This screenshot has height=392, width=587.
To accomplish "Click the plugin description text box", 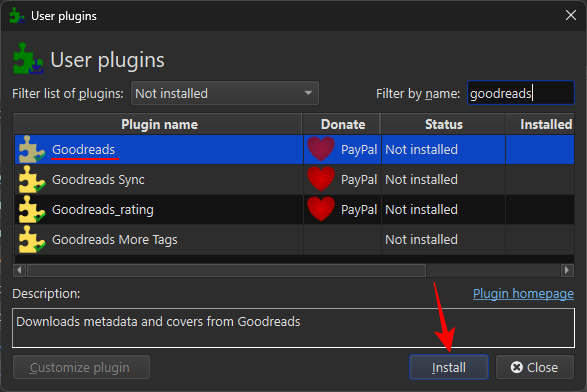I will [293, 328].
